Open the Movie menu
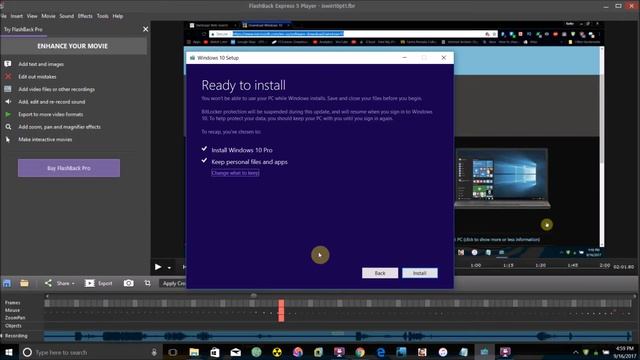Viewport: 640px width, 360px height. click(48, 16)
